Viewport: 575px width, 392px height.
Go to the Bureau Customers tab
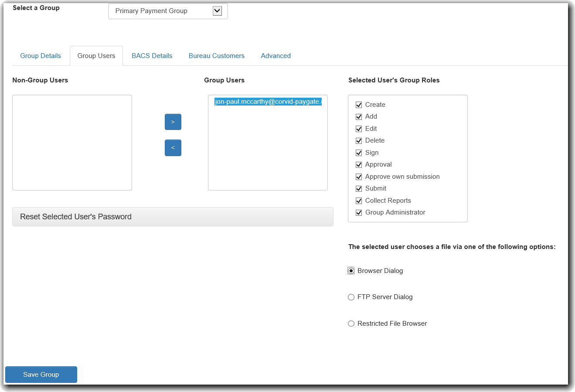point(216,56)
